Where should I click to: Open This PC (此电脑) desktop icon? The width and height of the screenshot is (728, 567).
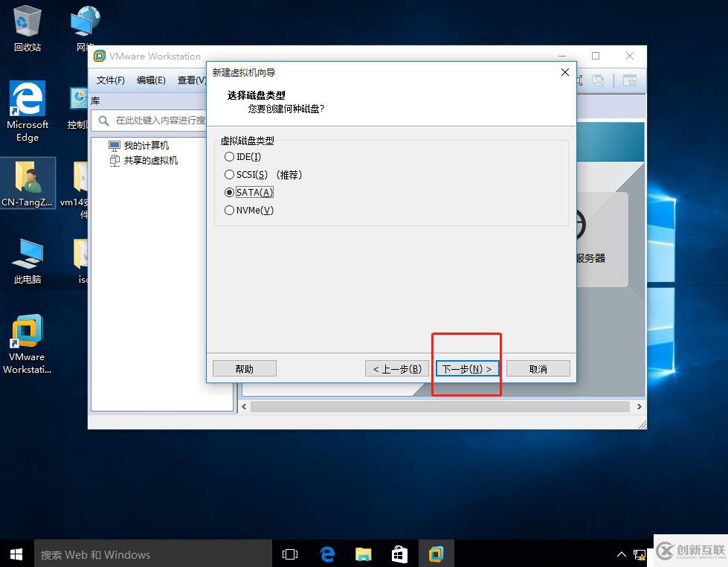[x=28, y=257]
